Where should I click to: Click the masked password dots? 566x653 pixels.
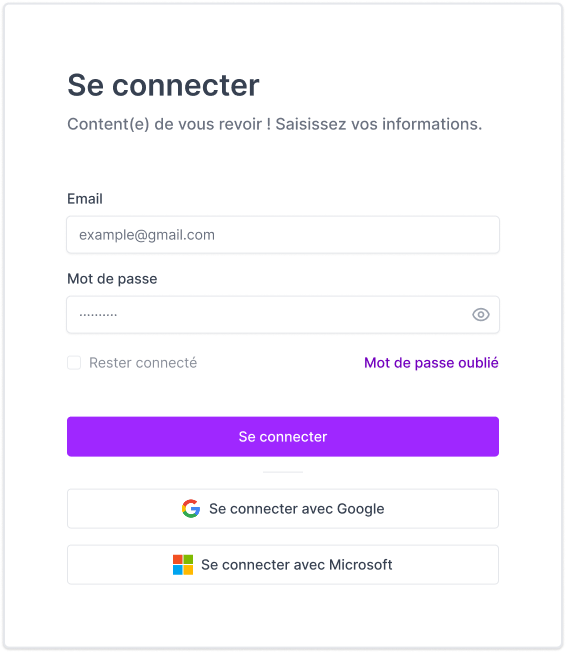click(x=98, y=315)
